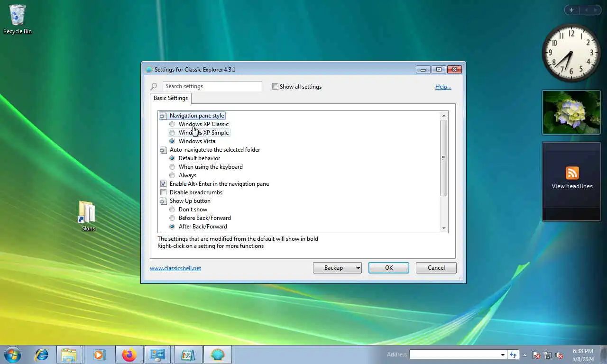Select Windows Vista radio button
The height and width of the screenshot is (364, 607).
pos(172,141)
